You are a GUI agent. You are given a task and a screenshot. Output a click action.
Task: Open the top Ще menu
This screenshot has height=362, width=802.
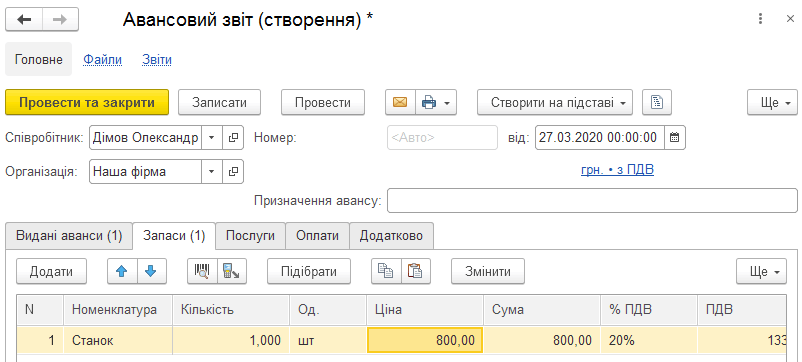pyautogui.click(x=772, y=102)
